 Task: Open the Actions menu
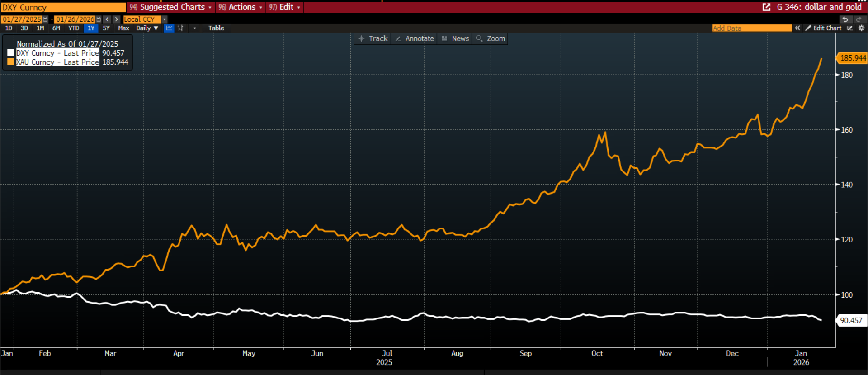pyautogui.click(x=241, y=7)
